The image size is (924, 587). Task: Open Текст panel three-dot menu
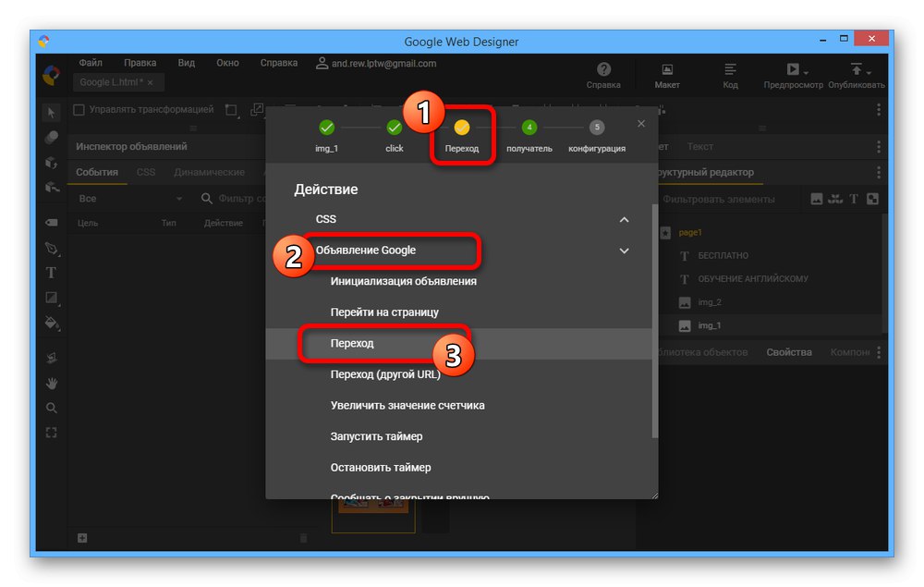point(878,147)
